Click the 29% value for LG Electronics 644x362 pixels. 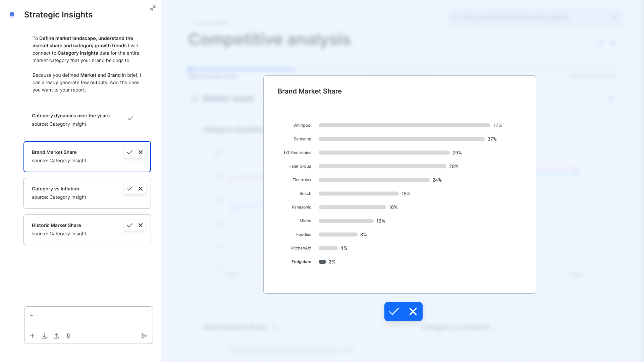[x=457, y=153]
